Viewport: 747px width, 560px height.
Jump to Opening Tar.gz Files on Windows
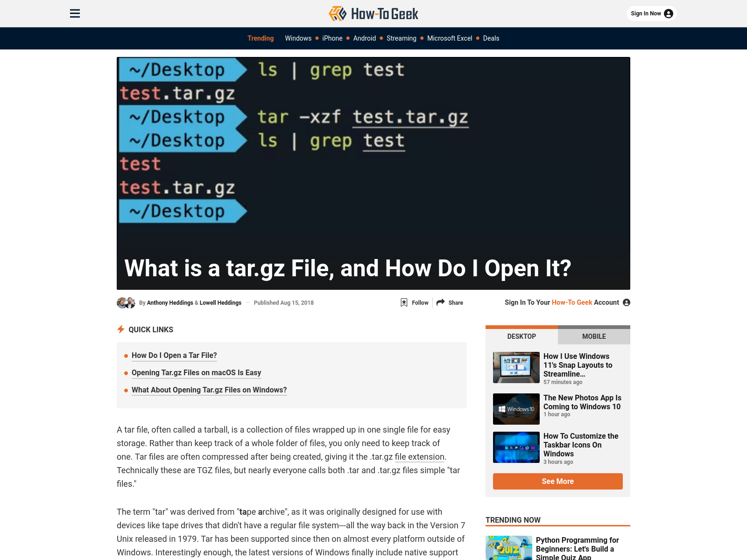tap(209, 390)
